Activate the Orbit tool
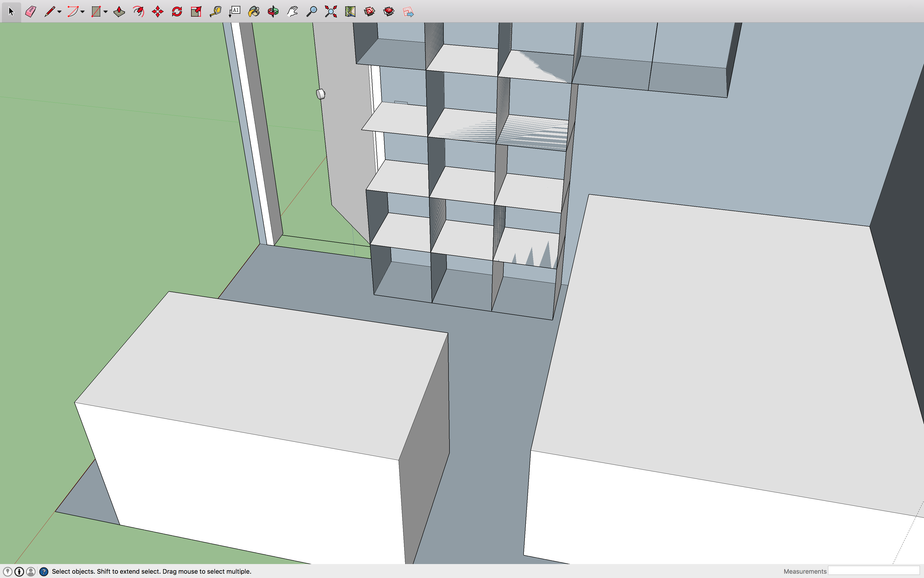 pyautogui.click(x=273, y=12)
